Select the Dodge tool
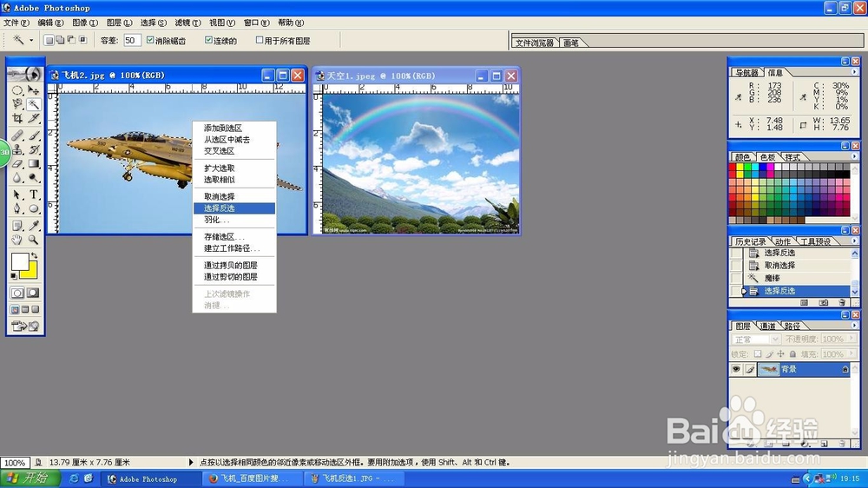868x488 pixels. pyautogui.click(x=34, y=177)
